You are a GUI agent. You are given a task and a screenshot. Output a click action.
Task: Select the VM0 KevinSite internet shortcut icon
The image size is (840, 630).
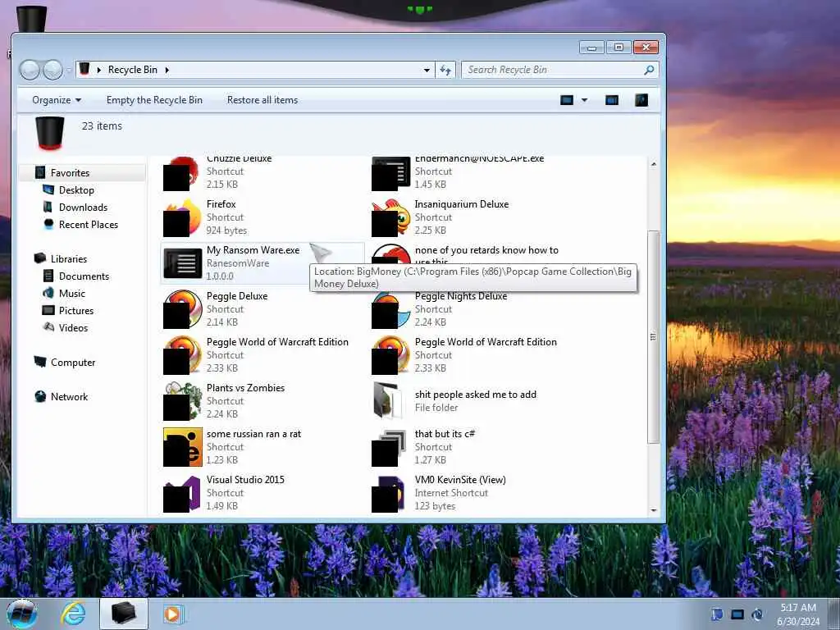[x=388, y=493]
